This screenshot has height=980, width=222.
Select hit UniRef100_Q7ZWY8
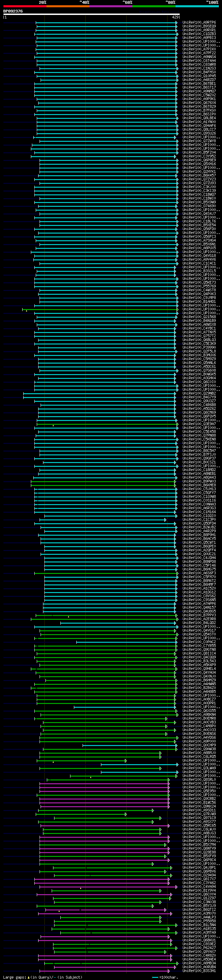pyautogui.click(x=199, y=141)
